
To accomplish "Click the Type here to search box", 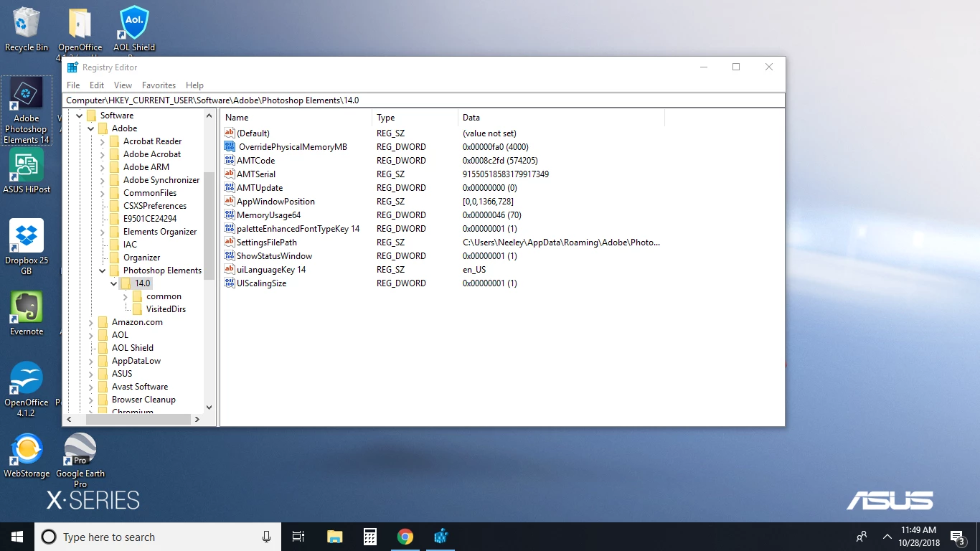I will [156, 537].
